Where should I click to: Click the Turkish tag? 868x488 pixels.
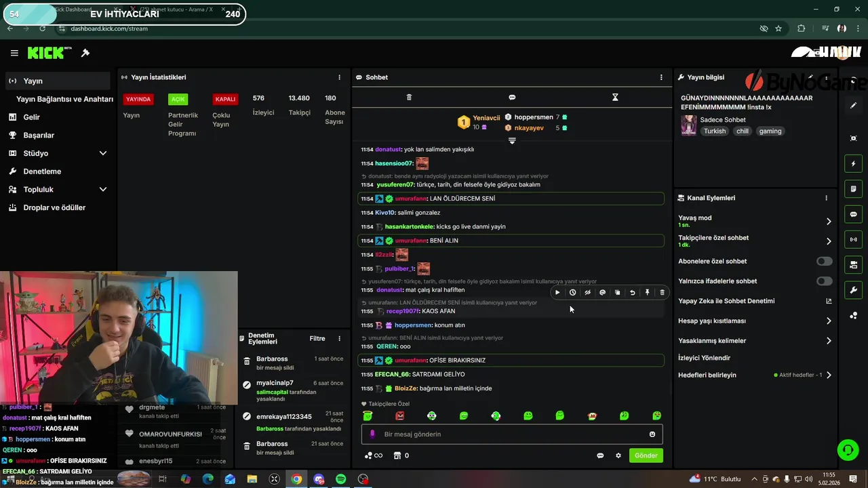click(x=714, y=131)
